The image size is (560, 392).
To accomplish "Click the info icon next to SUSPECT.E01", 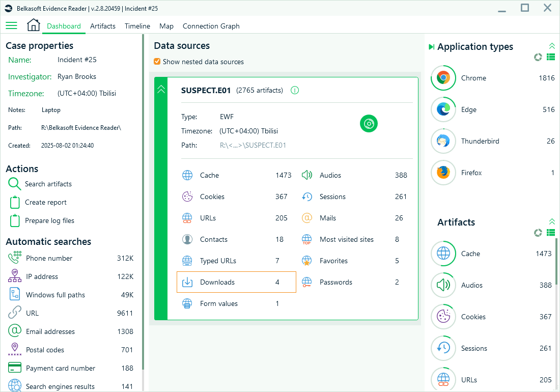I will coord(294,90).
